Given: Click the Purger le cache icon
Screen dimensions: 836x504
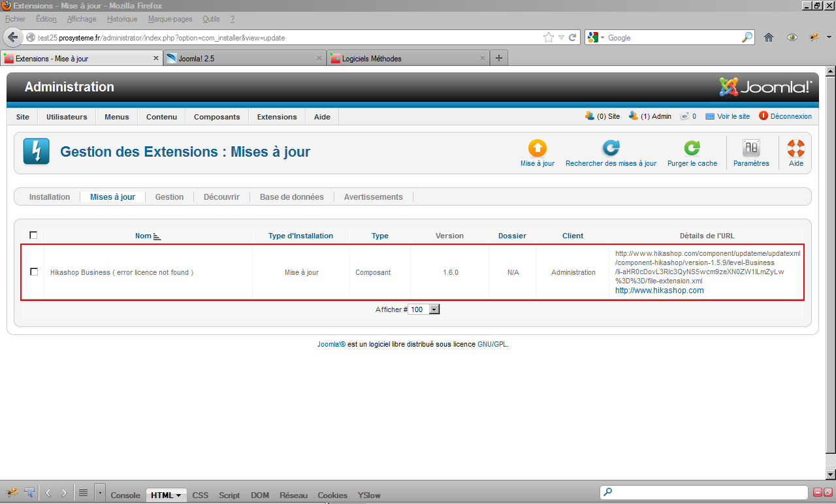Looking at the screenshot, I should [x=692, y=148].
